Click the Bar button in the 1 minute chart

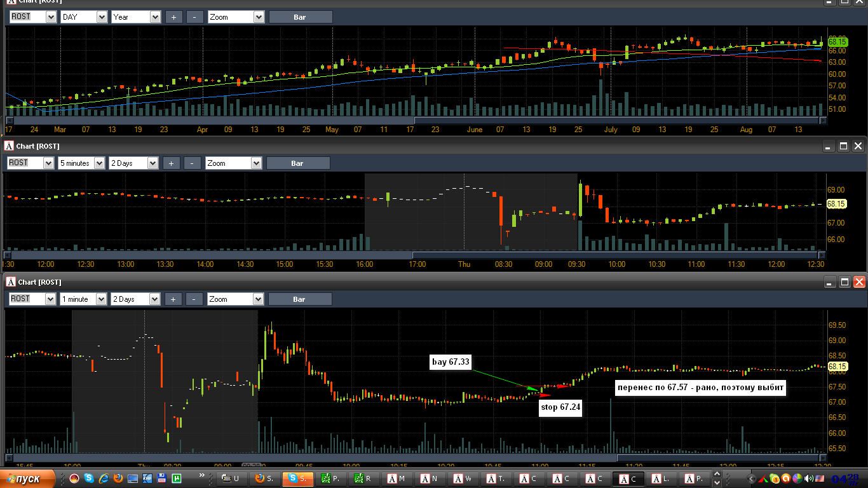point(300,299)
